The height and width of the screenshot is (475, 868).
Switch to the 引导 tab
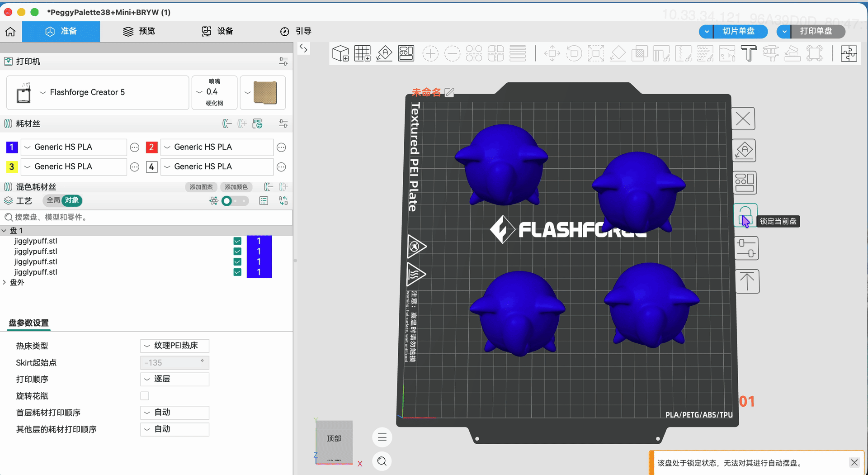(296, 32)
